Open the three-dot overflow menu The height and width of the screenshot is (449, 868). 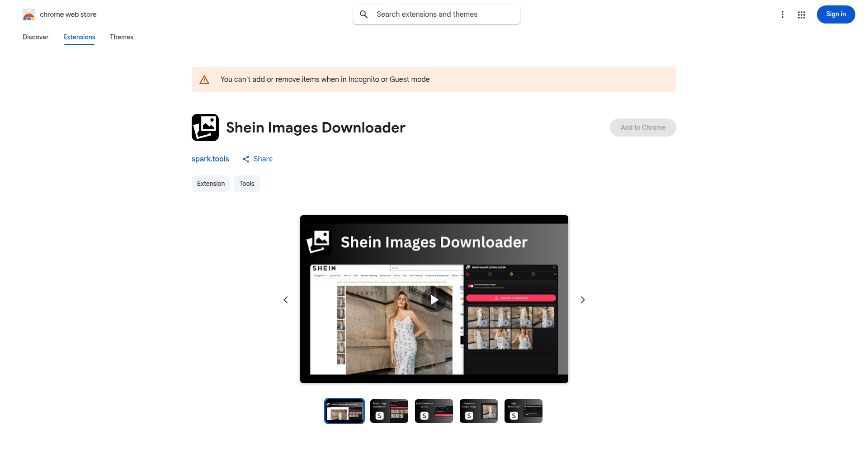pyautogui.click(x=783, y=14)
